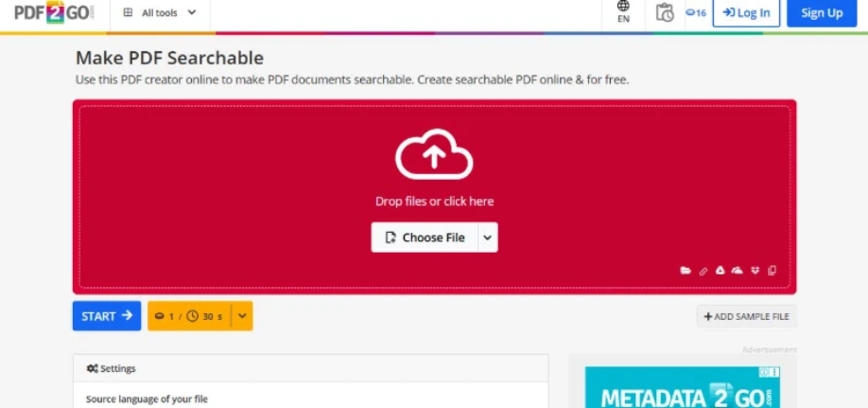
Task: Click the PDF2GO logo
Action: tap(55, 12)
